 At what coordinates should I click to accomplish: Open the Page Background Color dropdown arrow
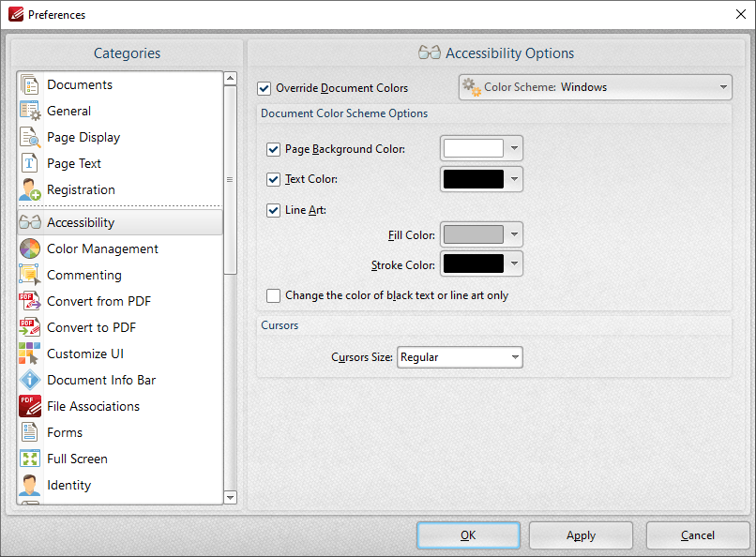(514, 148)
